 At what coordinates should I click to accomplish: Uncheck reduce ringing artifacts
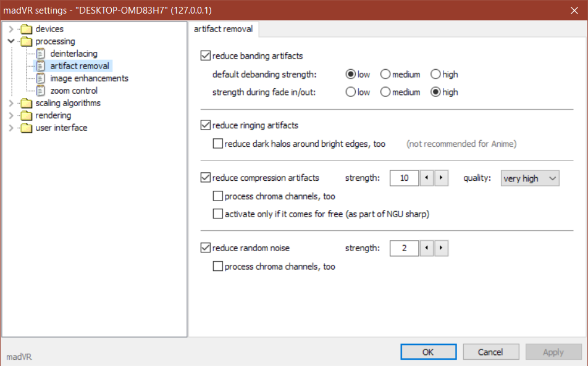click(x=206, y=125)
